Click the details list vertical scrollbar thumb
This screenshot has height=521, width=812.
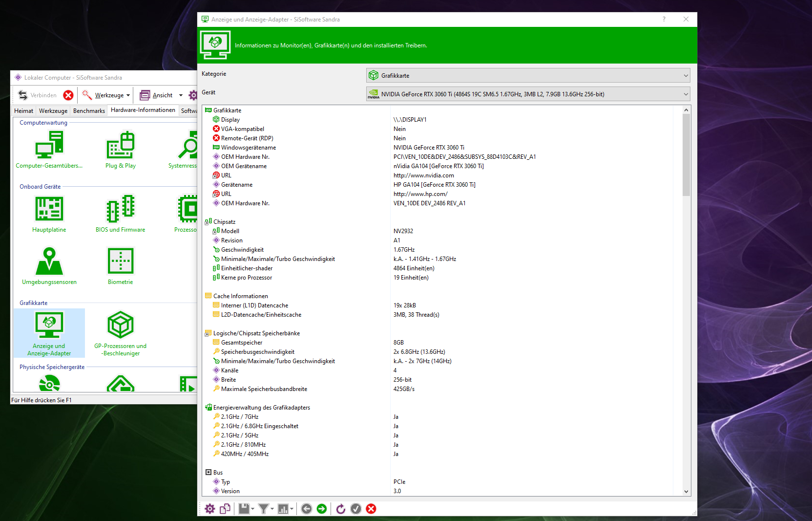686,155
